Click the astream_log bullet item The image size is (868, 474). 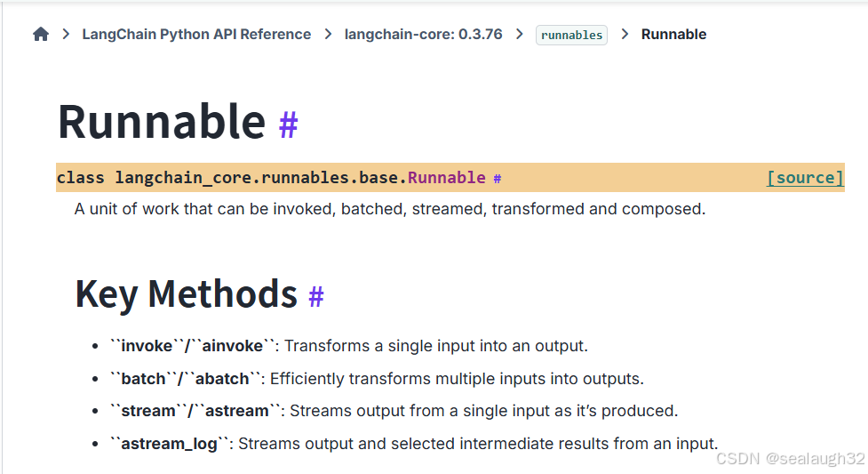[414, 444]
